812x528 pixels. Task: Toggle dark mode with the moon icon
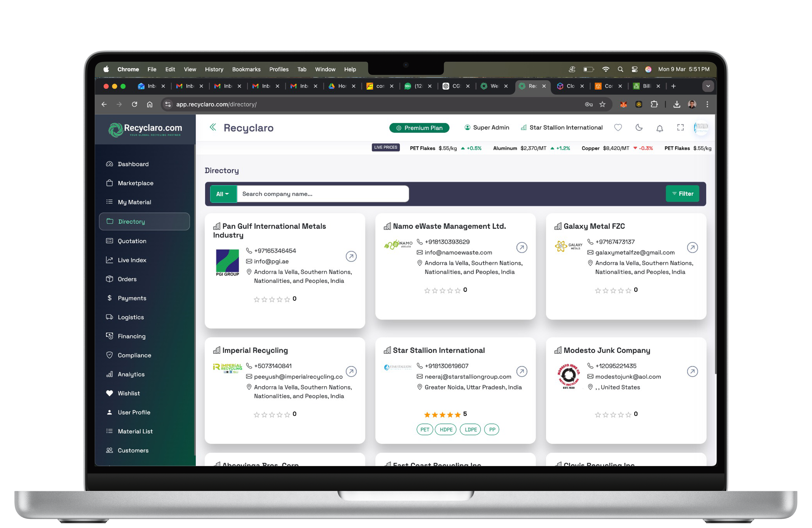tap(639, 128)
